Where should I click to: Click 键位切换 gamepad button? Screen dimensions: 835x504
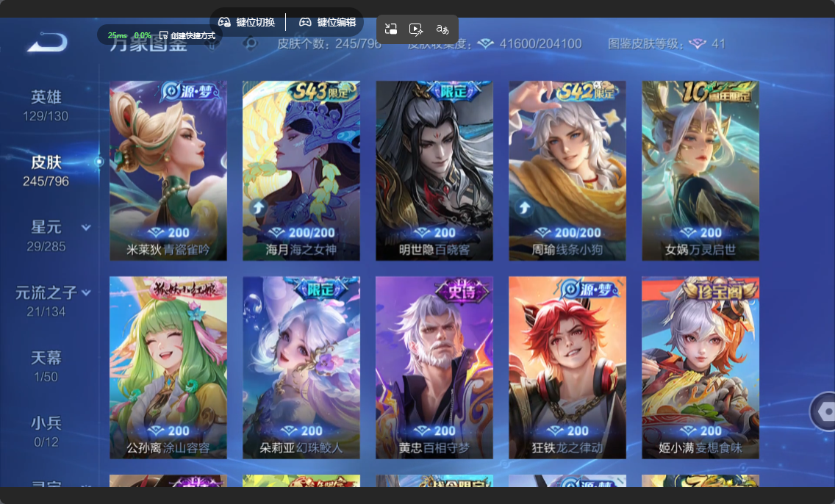[x=246, y=22]
